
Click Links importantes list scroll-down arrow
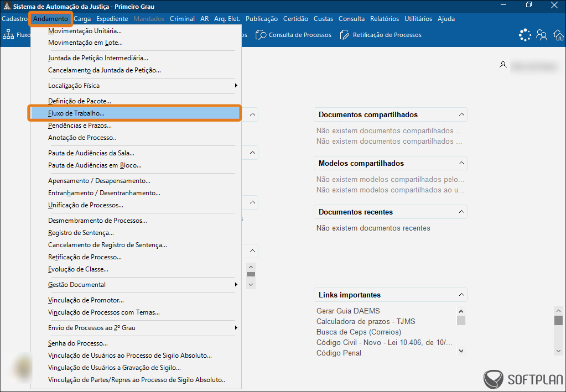pyautogui.click(x=461, y=351)
